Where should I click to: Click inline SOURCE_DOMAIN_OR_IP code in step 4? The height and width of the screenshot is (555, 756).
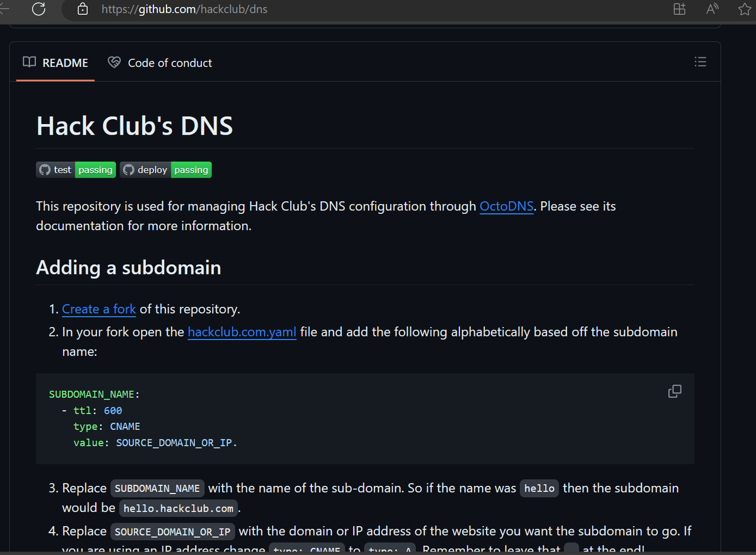point(172,531)
